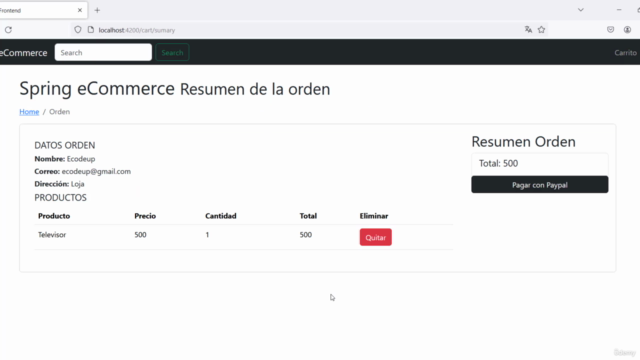Click the Producto column header

tap(54, 216)
